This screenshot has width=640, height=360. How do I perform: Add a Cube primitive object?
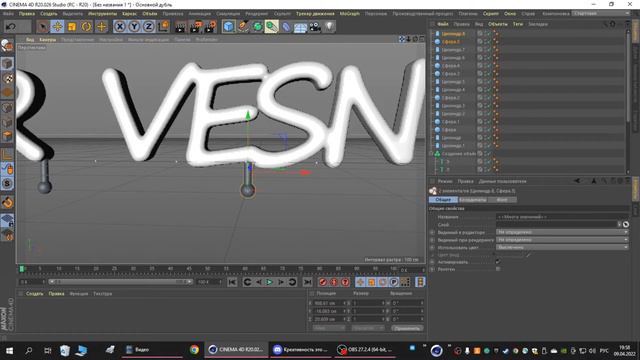tap(229, 27)
